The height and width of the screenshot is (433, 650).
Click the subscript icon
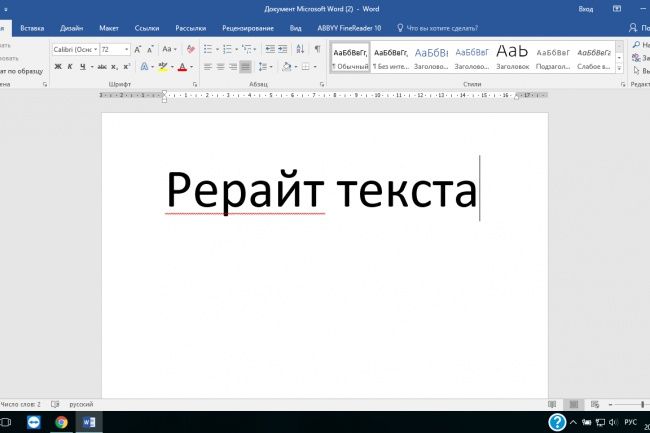pyautogui.click(x=114, y=67)
